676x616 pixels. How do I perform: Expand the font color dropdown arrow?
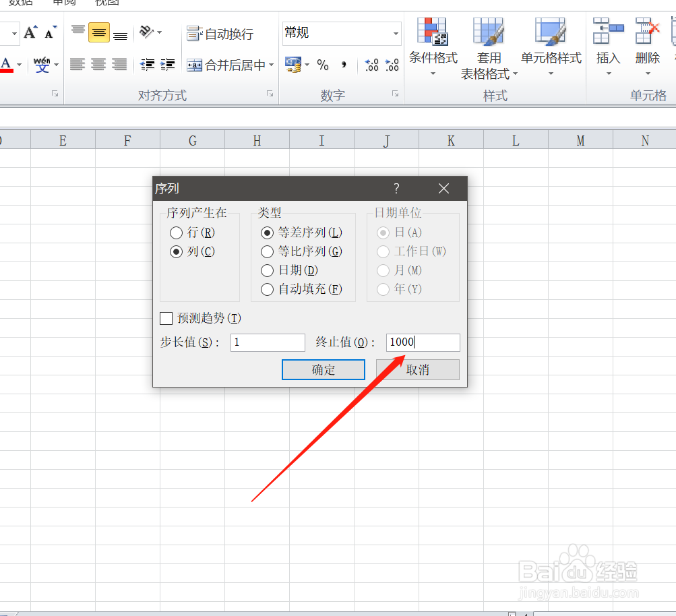coord(20,65)
